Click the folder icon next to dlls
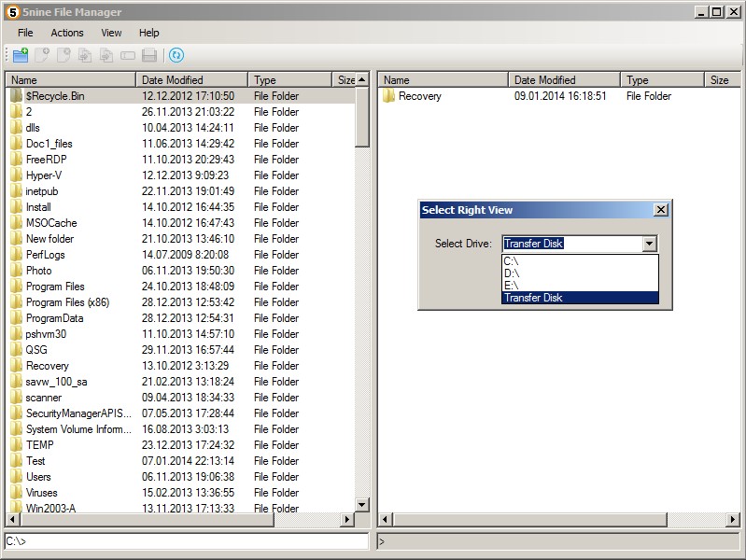 (x=16, y=128)
